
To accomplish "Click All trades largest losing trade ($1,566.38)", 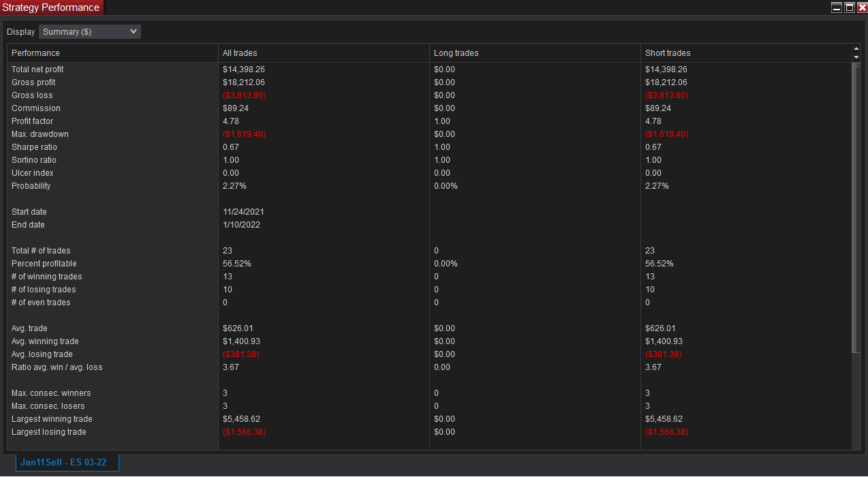I will (244, 432).
